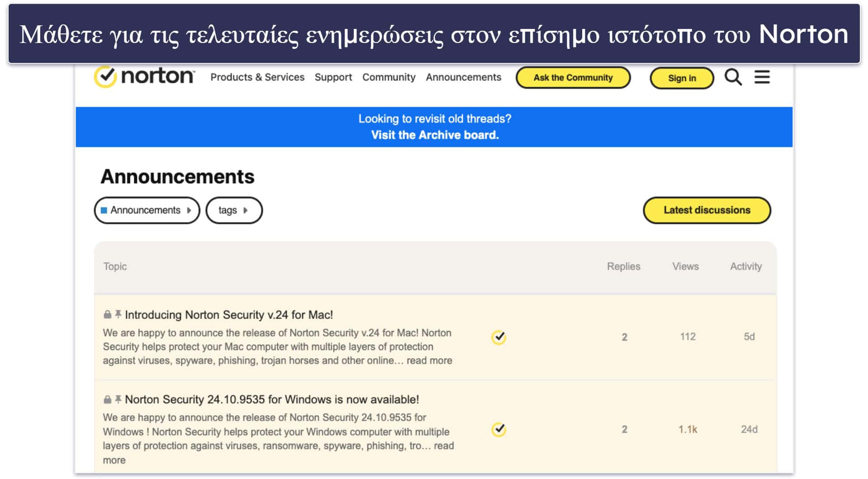Follow Visit the Archive board link
This screenshot has width=868, height=479.
click(435, 135)
